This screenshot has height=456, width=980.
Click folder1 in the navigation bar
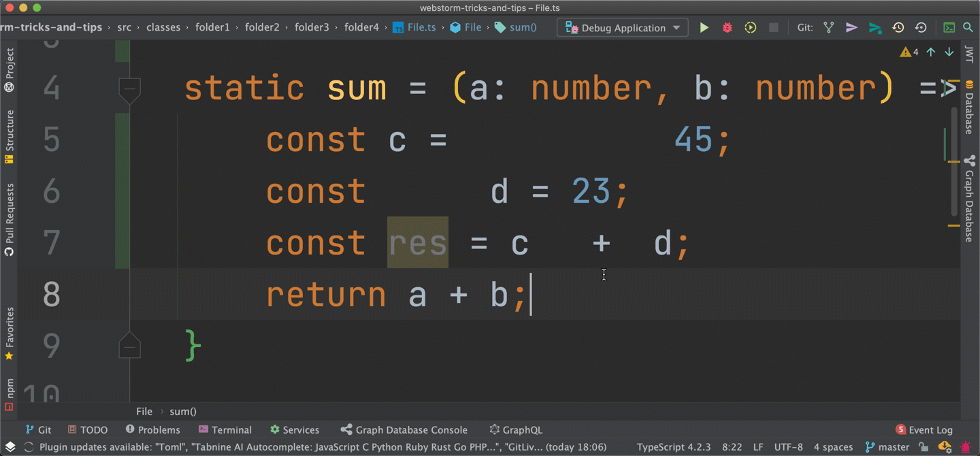(x=212, y=28)
